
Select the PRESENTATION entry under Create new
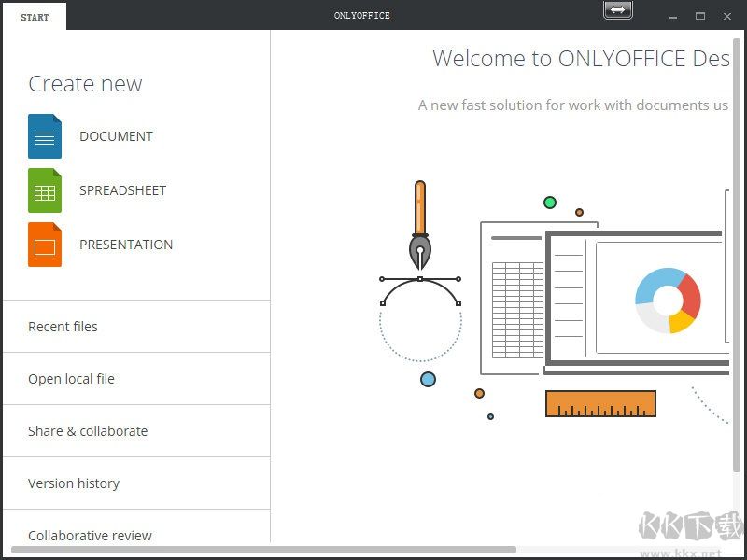point(126,245)
